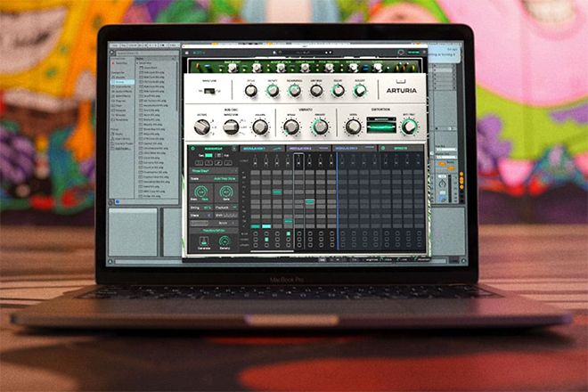
Task: Click the Clipper knob on green advanced panel
Action: point(377,68)
